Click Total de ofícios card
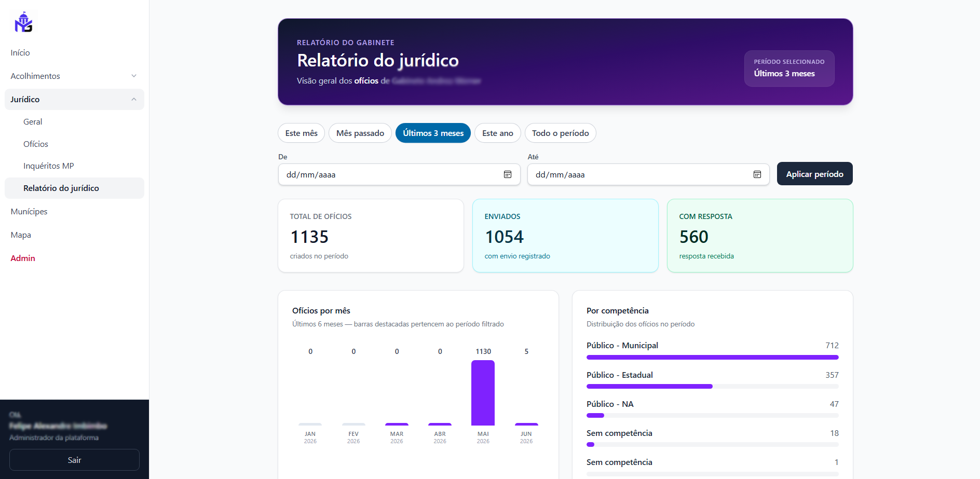 tap(371, 236)
